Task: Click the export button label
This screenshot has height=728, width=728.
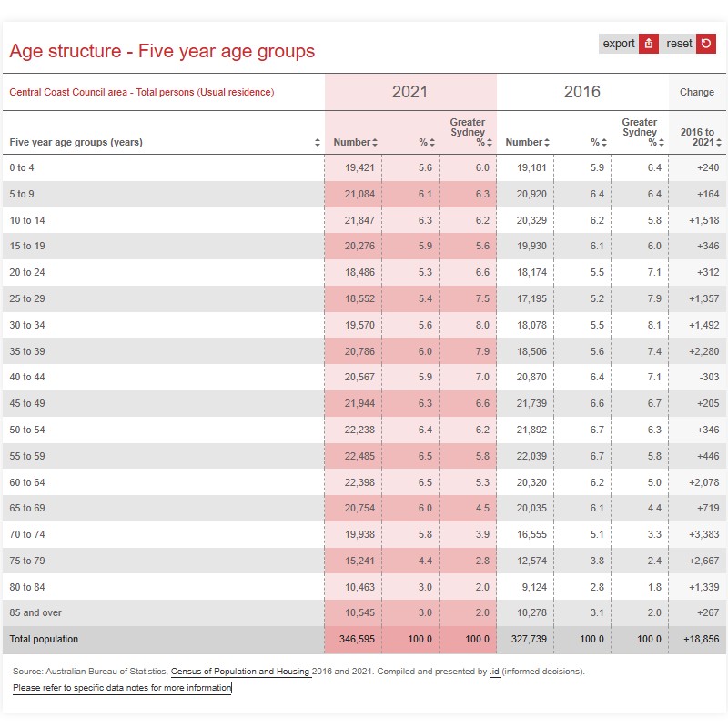Action: click(x=619, y=44)
